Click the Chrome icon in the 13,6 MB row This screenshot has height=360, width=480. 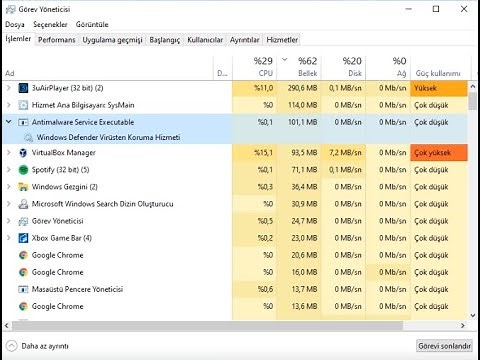(x=23, y=306)
